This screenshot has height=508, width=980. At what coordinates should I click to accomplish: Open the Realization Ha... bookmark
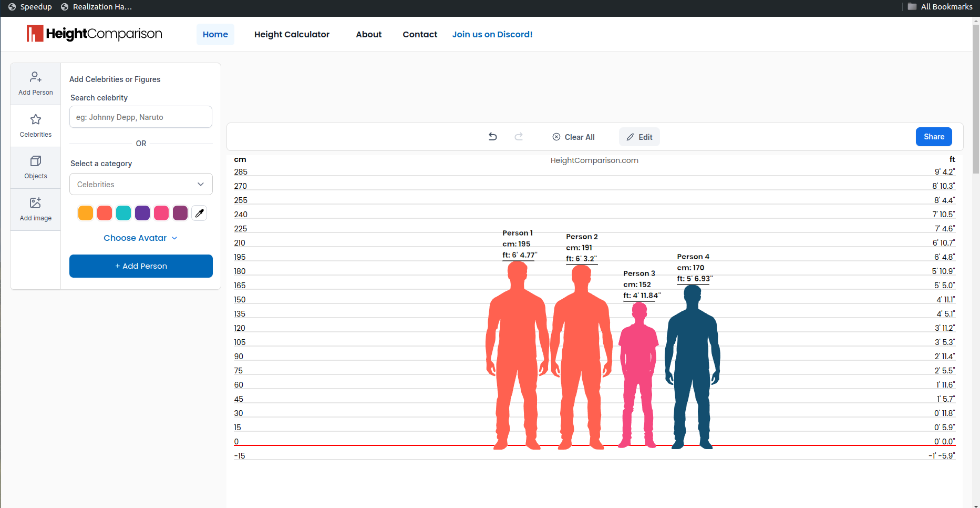pyautogui.click(x=97, y=7)
